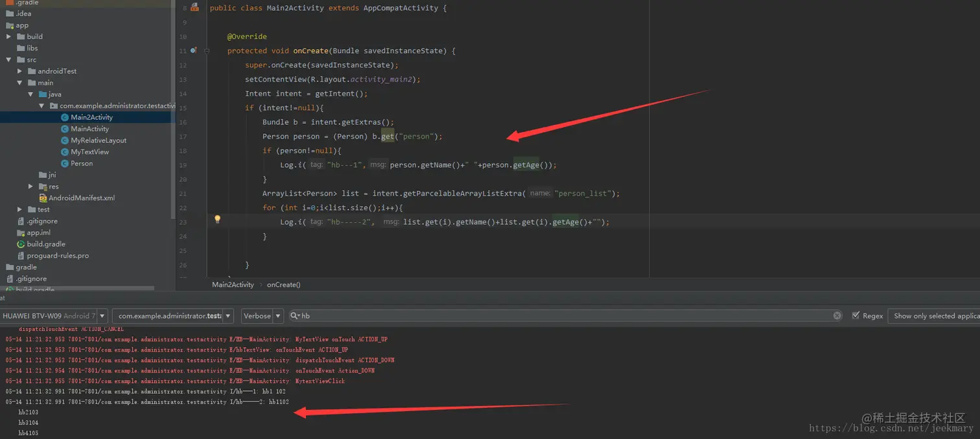Click the onCreate() breadcrumb

pyautogui.click(x=284, y=285)
